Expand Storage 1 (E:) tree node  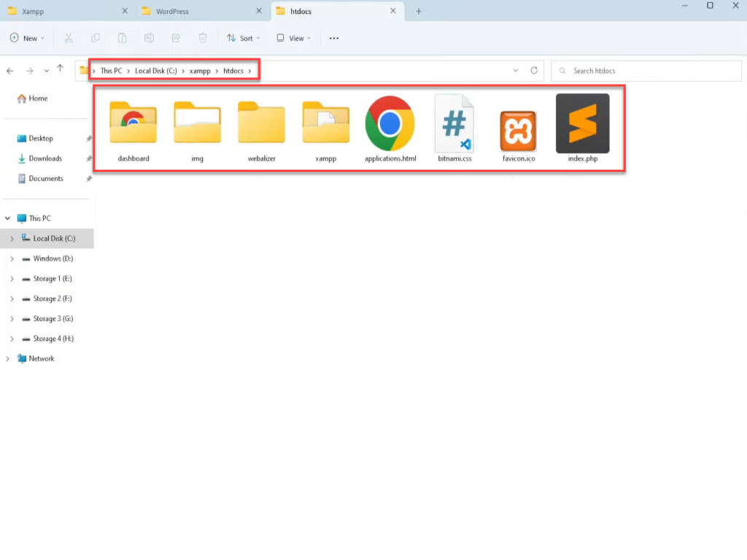[12, 279]
